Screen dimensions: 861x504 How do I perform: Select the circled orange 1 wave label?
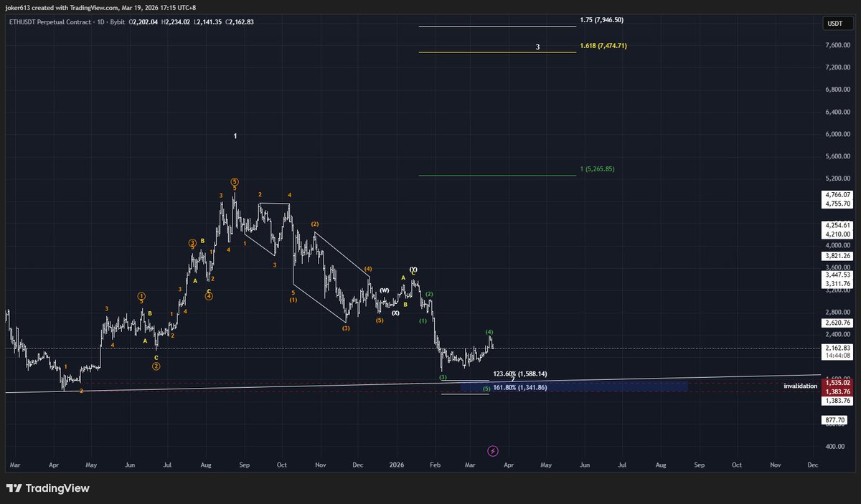pyautogui.click(x=141, y=295)
